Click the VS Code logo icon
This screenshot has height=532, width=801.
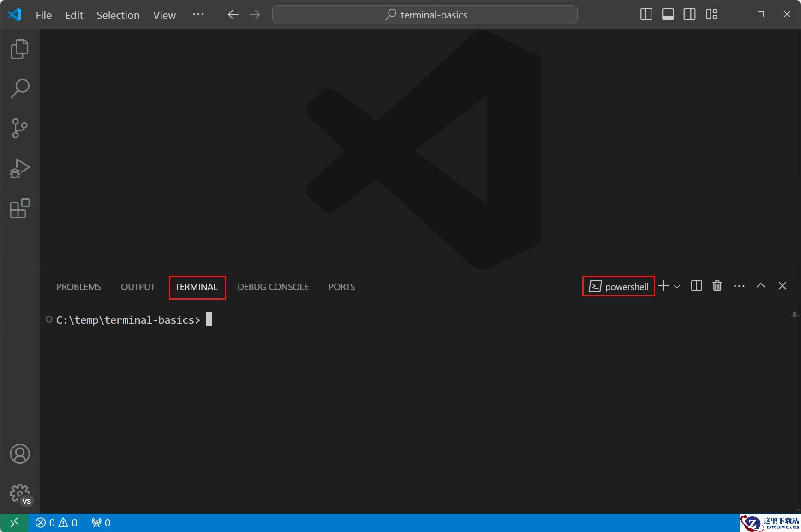(15, 15)
